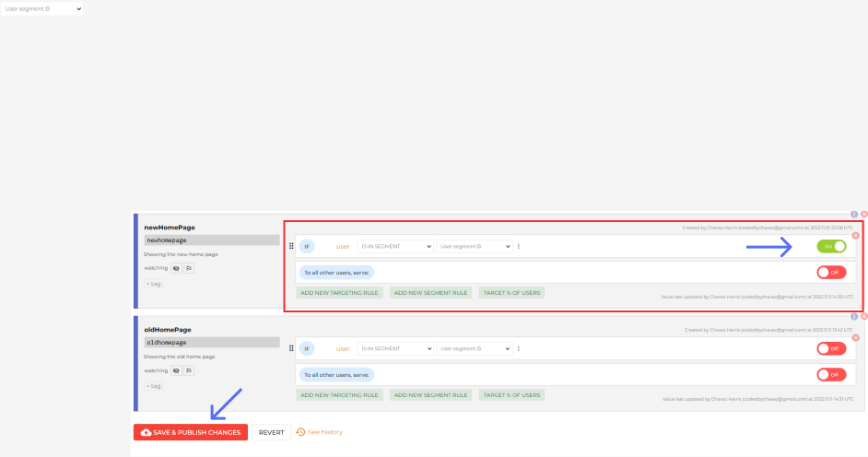Delete the newHomePage setting with top red X
This screenshot has width=868, height=457.
coord(863,214)
